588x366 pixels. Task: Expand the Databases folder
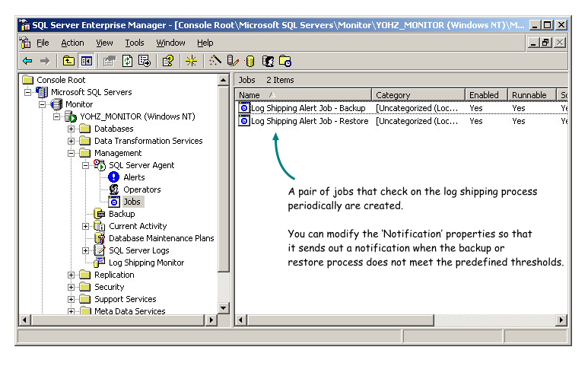point(71,129)
